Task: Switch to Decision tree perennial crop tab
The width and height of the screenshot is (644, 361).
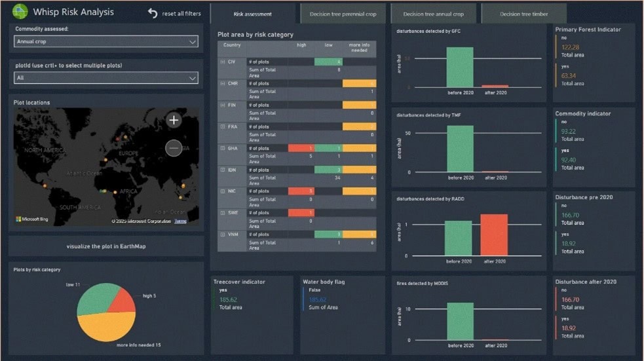Action: (343, 14)
